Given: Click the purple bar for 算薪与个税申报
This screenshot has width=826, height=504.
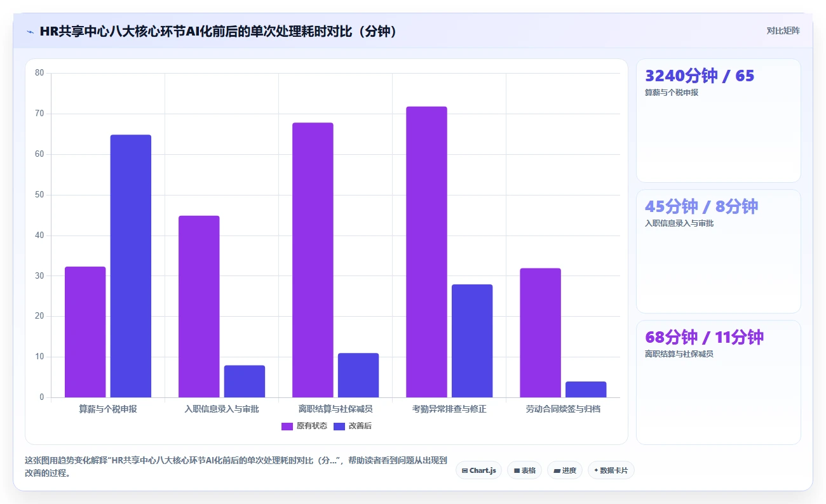Looking at the screenshot, I should click(85, 332).
